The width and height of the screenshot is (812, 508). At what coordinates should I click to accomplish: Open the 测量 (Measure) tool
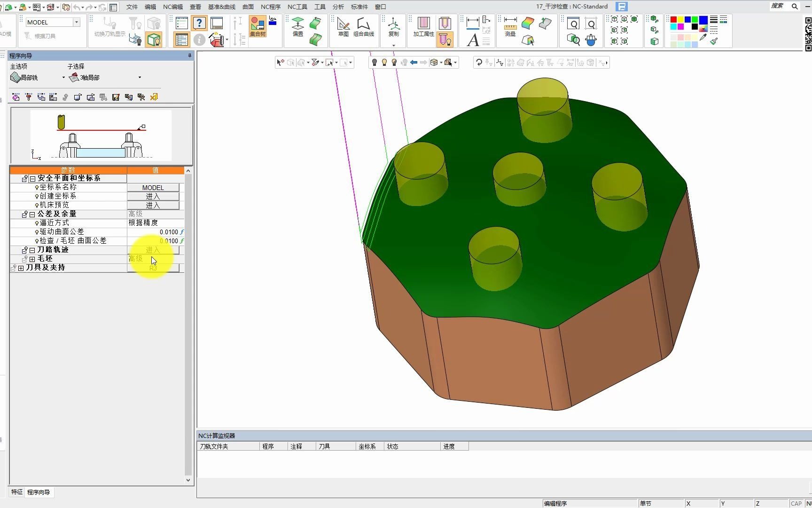(510, 26)
